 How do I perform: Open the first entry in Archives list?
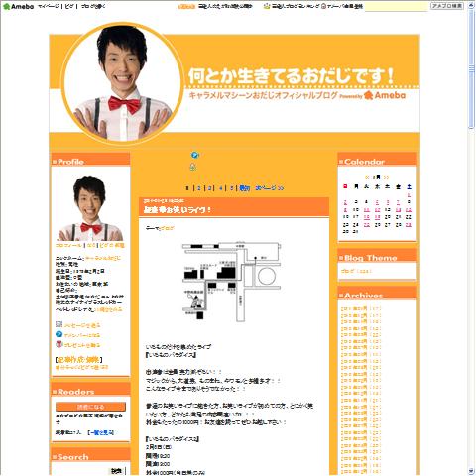[361, 308]
